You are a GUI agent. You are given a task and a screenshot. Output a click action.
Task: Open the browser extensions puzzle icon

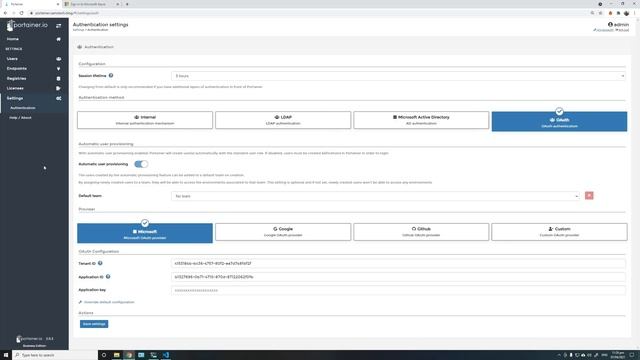pyautogui.click(x=618, y=13)
